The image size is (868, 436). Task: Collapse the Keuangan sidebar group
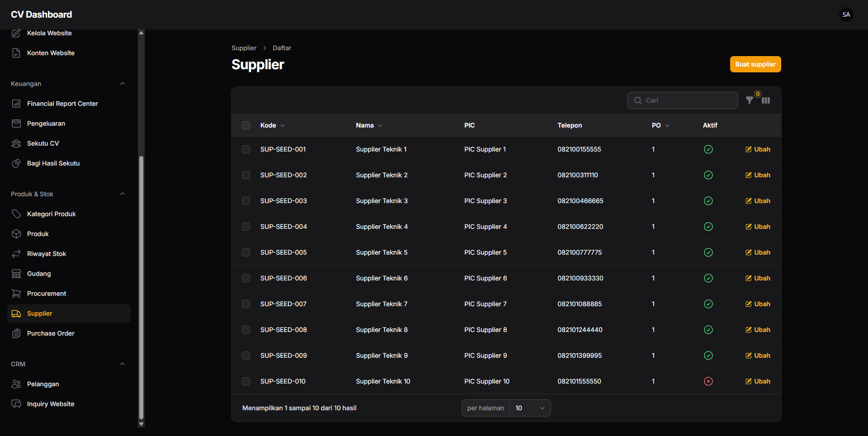point(123,84)
